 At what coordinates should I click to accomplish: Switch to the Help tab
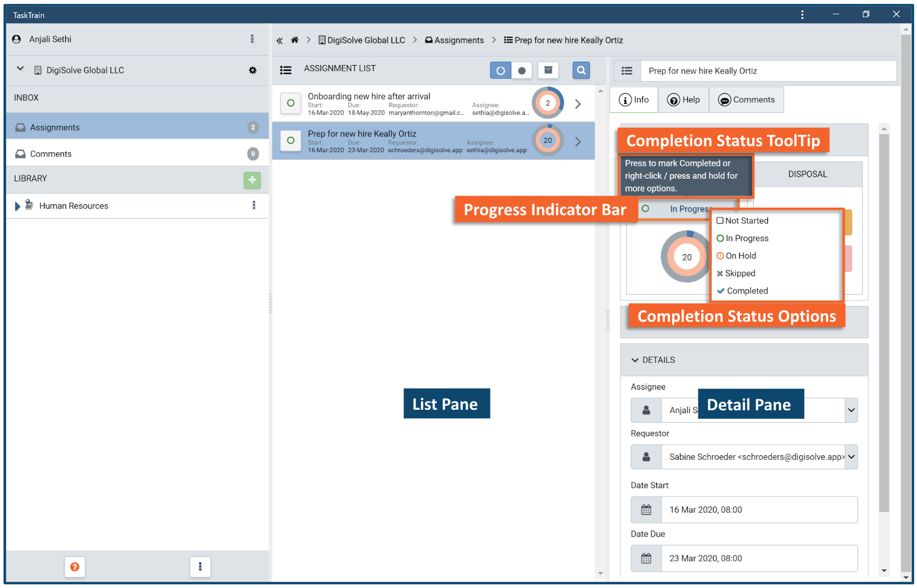(x=684, y=100)
